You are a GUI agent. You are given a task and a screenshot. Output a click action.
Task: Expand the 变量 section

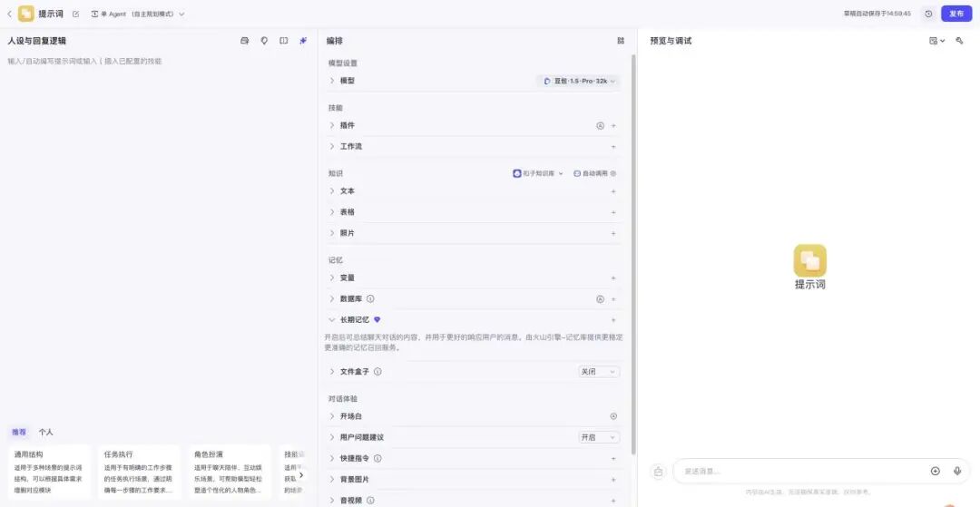click(x=332, y=278)
